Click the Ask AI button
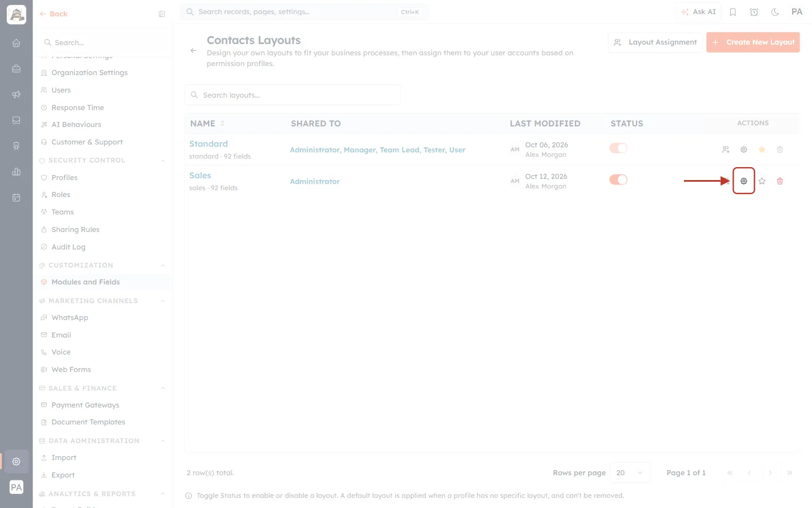The height and width of the screenshot is (508, 812). pyautogui.click(x=698, y=12)
